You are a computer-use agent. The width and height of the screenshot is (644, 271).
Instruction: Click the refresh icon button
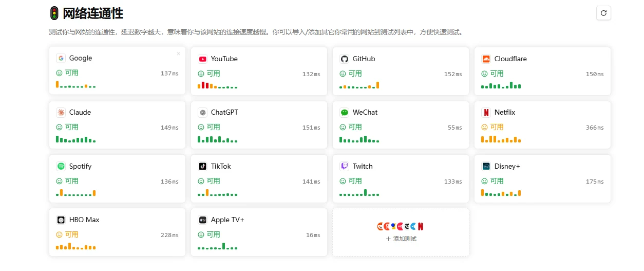click(603, 13)
